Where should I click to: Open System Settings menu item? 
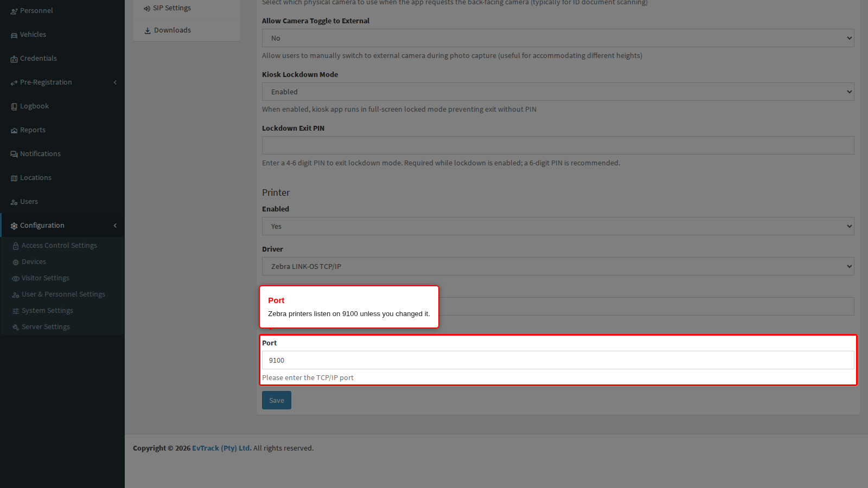click(x=62, y=311)
